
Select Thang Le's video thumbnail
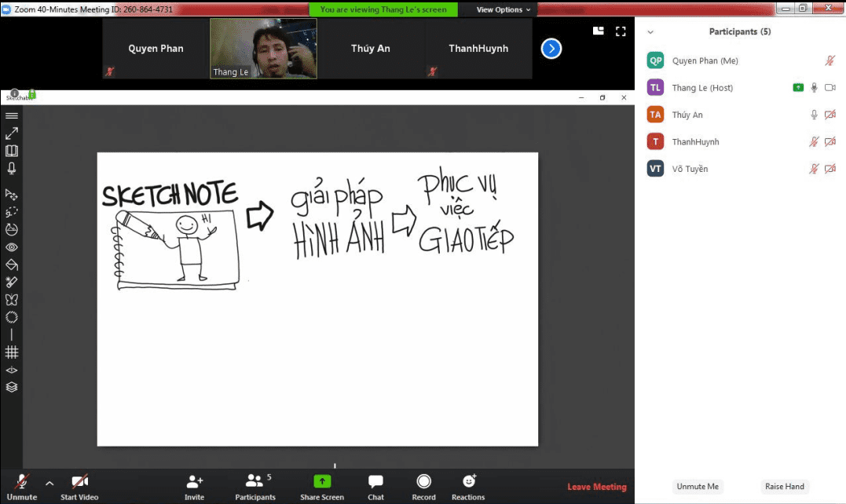point(263,49)
